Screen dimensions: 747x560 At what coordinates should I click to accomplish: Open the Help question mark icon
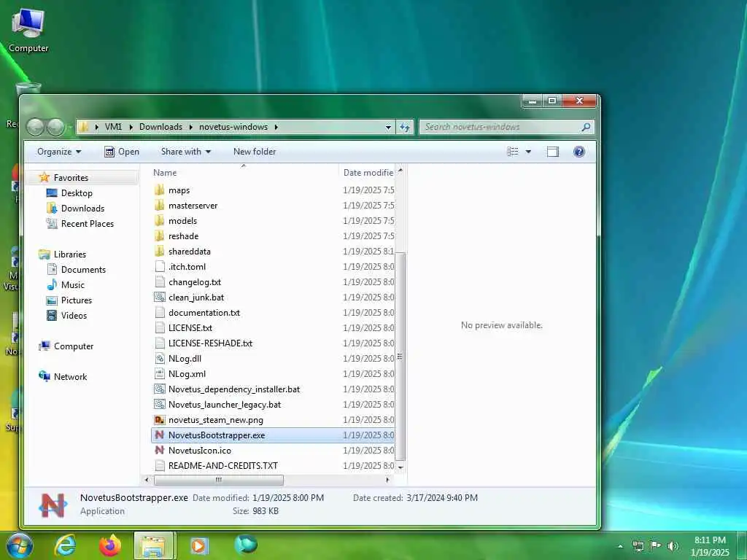[x=578, y=152]
